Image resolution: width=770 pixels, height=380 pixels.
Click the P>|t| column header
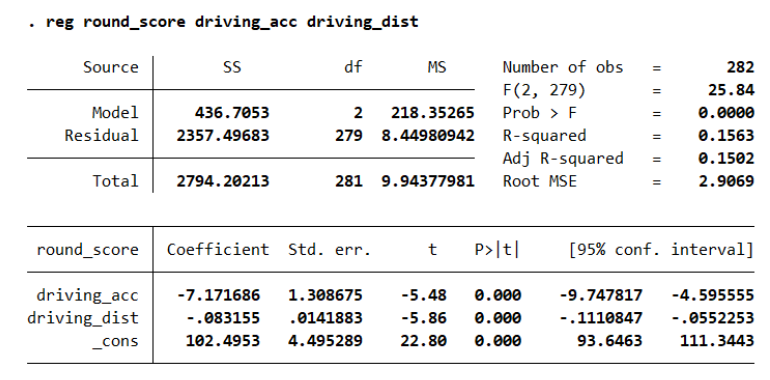(x=496, y=250)
